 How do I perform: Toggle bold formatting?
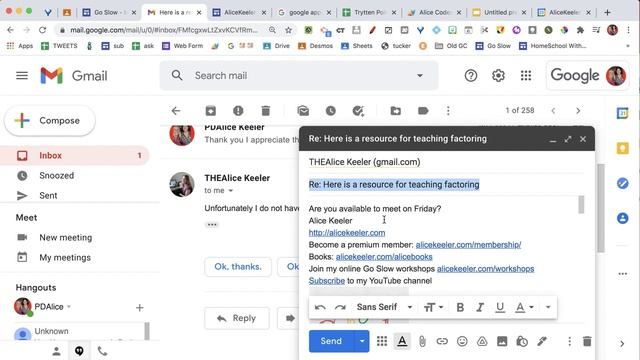[x=460, y=307]
